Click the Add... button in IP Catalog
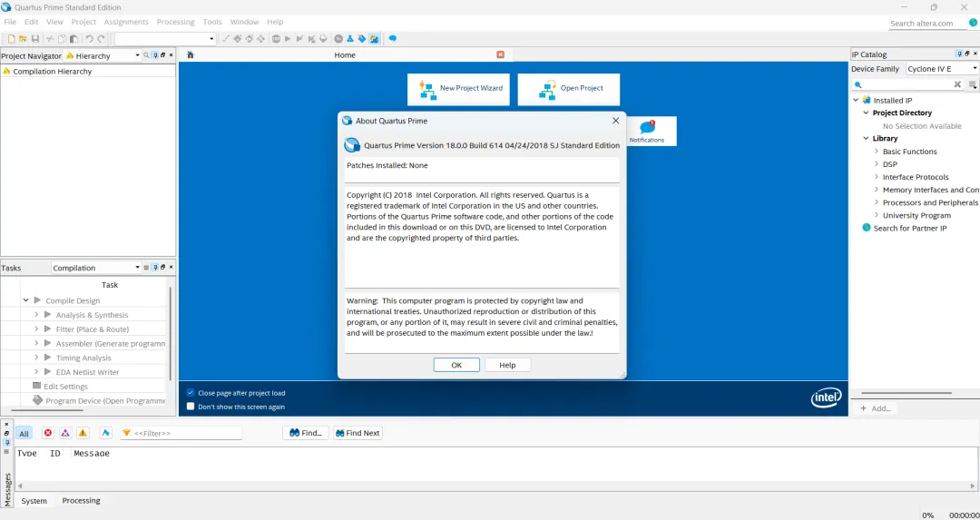980x520 pixels. 876,408
